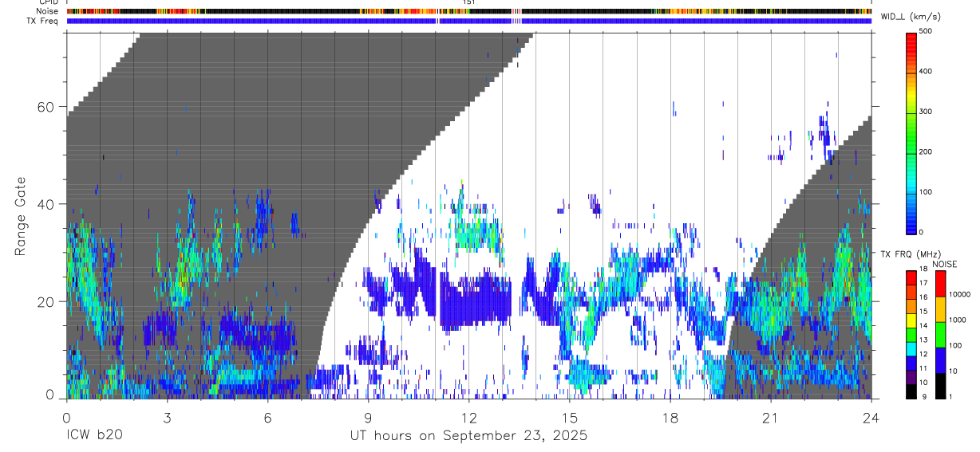Click the 13 tick on the TX FRQ scale
980x452 pixels.
(x=923, y=340)
